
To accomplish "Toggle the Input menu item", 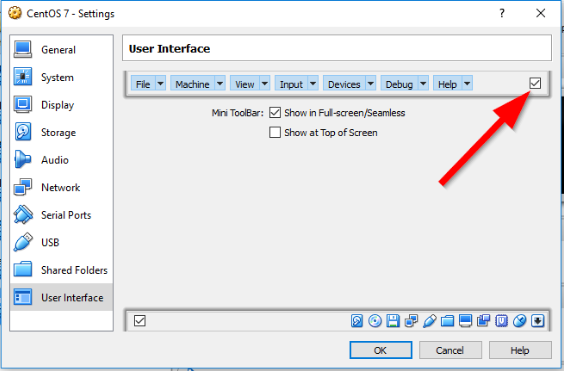I will (x=291, y=84).
